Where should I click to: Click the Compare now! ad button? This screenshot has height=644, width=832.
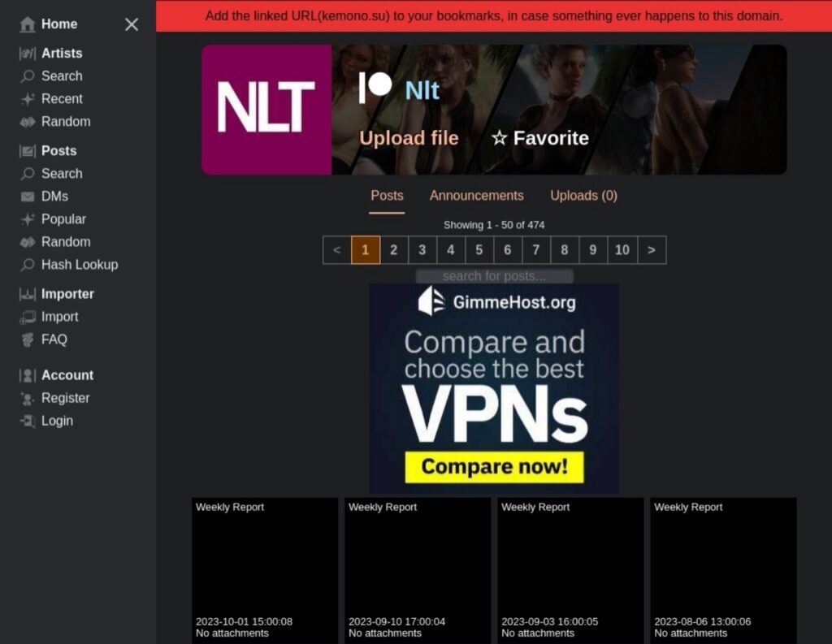tap(495, 467)
